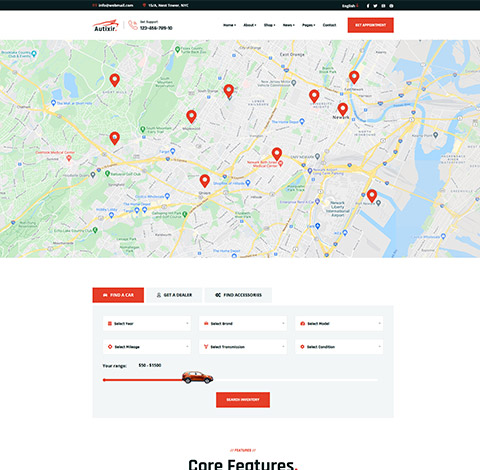Screen dimensions: 480x470
Task: Click the Get Appointment button
Action: click(371, 25)
